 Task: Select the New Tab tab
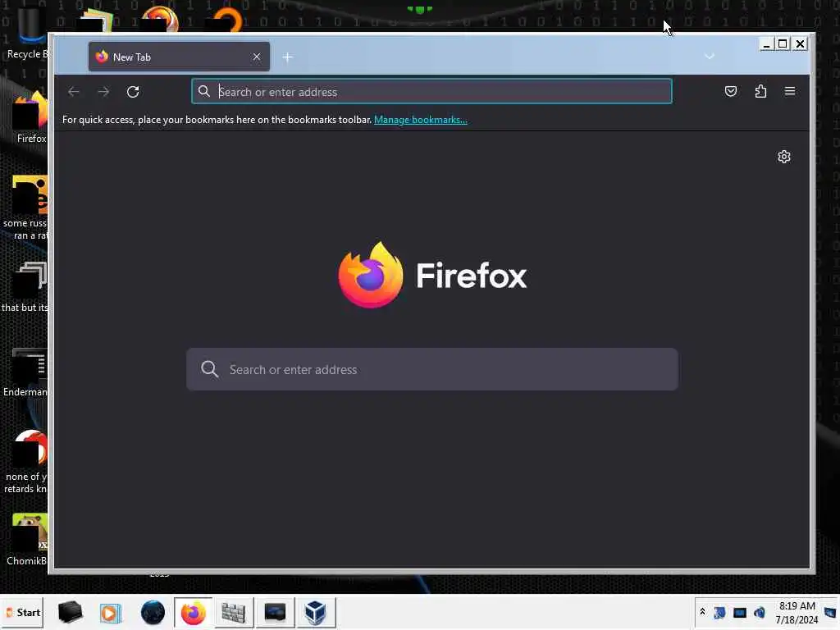pos(179,57)
